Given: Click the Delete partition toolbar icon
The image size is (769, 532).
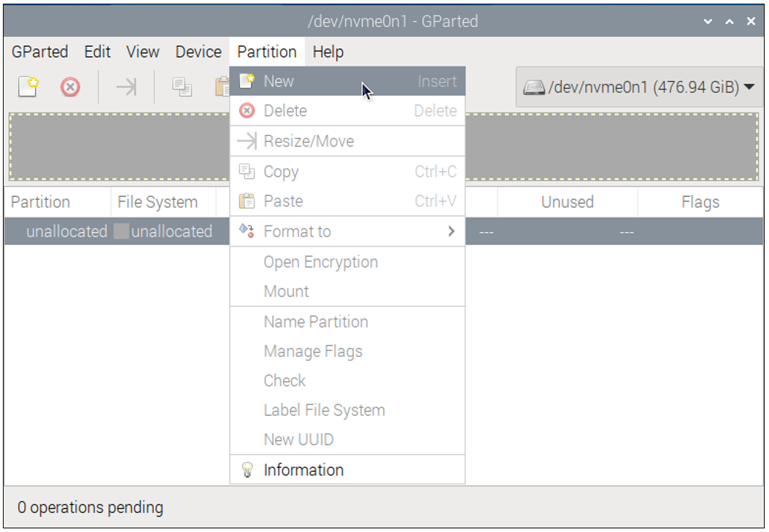Looking at the screenshot, I should pyautogui.click(x=70, y=88).
